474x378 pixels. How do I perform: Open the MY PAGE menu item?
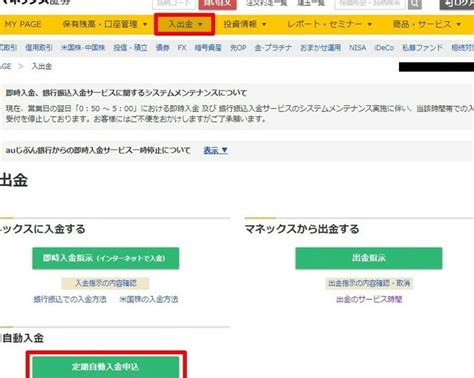[23, 24]
